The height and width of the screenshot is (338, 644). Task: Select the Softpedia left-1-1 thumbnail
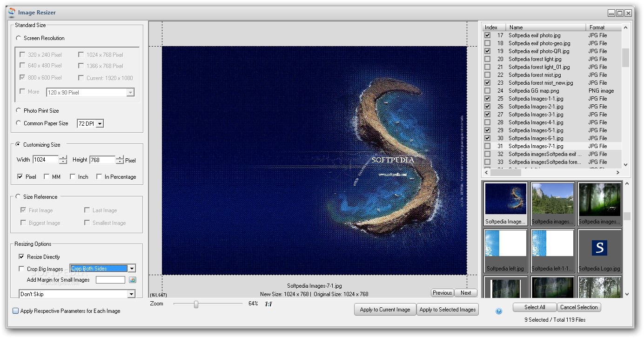tap(553, 250)
